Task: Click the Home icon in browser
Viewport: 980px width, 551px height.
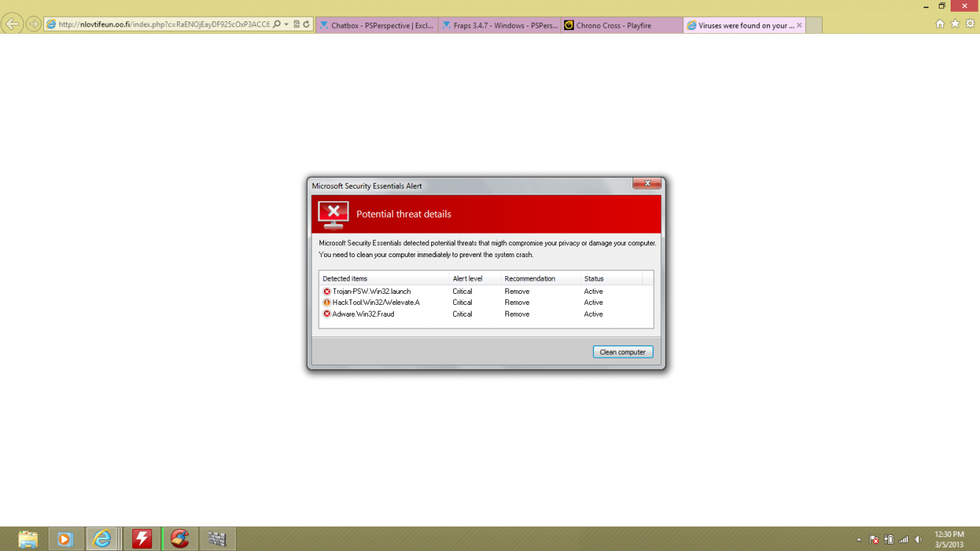Action: (x=940, y=24)
